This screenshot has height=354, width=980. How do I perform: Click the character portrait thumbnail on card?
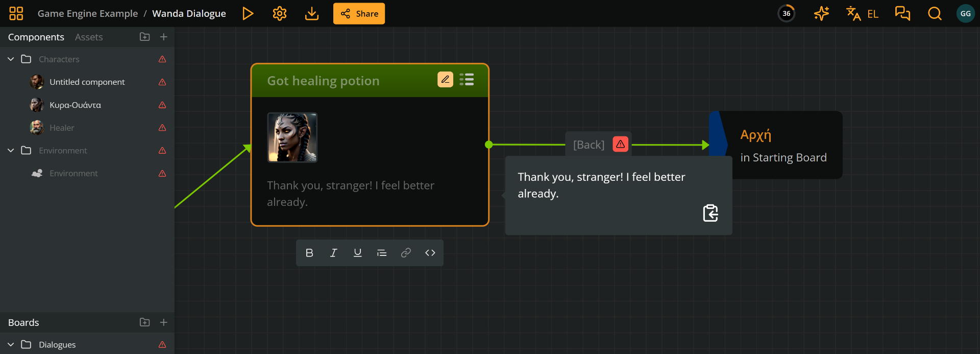click(292, 137)
